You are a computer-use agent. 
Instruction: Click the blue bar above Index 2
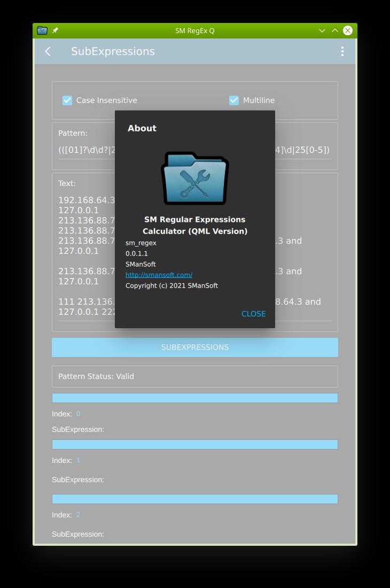coord(195,499)
